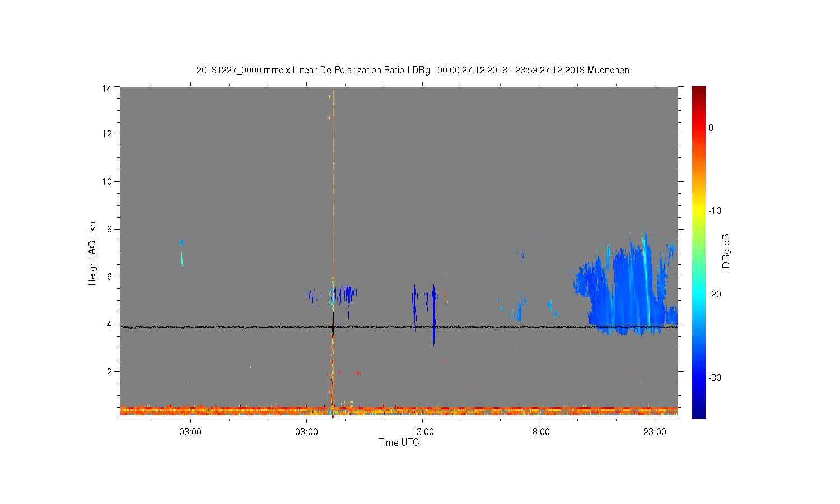The width and height of the screenshot is (840, 504).
Task: Click the height tick label 6
Action: click(x=109, y=277)
